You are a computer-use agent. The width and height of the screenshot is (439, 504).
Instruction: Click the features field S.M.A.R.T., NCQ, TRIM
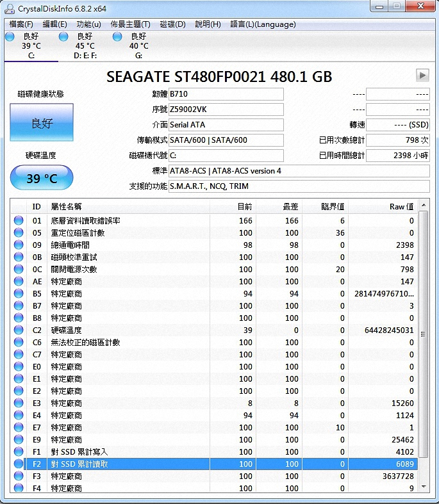299,186
